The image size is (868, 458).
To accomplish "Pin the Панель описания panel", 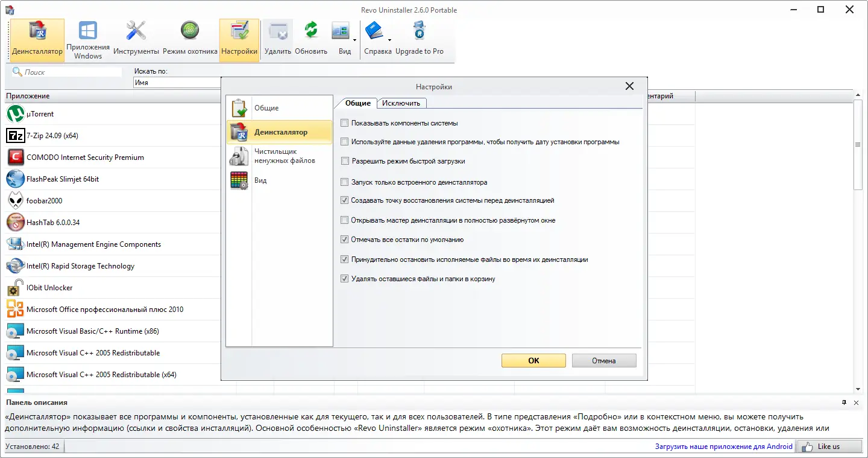I will (x=844, y=402).
